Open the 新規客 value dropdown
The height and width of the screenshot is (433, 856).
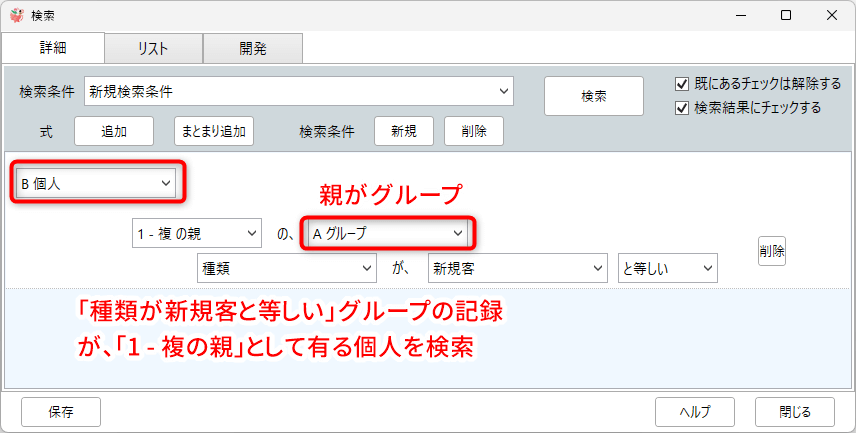[516, 268]
